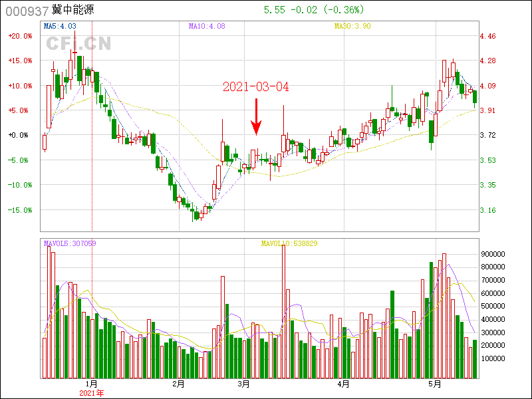The height and width of the screenshot is (399, 532).
Task: Click the 4.46 price axis label
Action: pyautogui.click(x=488, y=36)
